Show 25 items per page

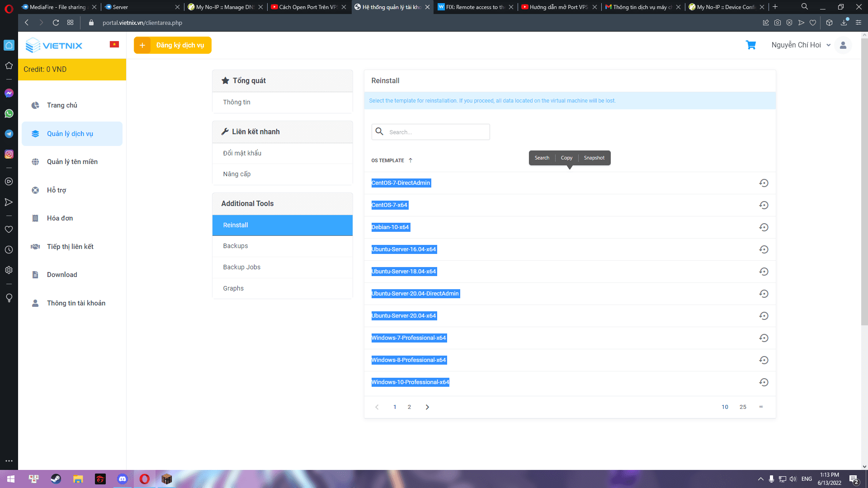[x=743, y=407]
